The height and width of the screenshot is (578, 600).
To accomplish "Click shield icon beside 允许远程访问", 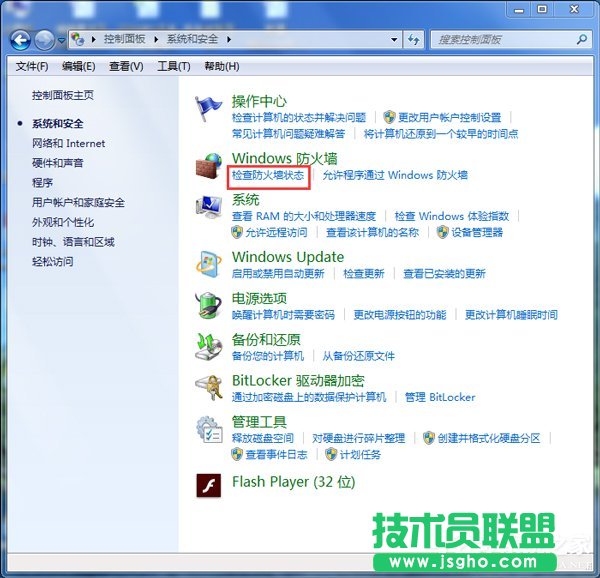I will [x=237, y=232].
